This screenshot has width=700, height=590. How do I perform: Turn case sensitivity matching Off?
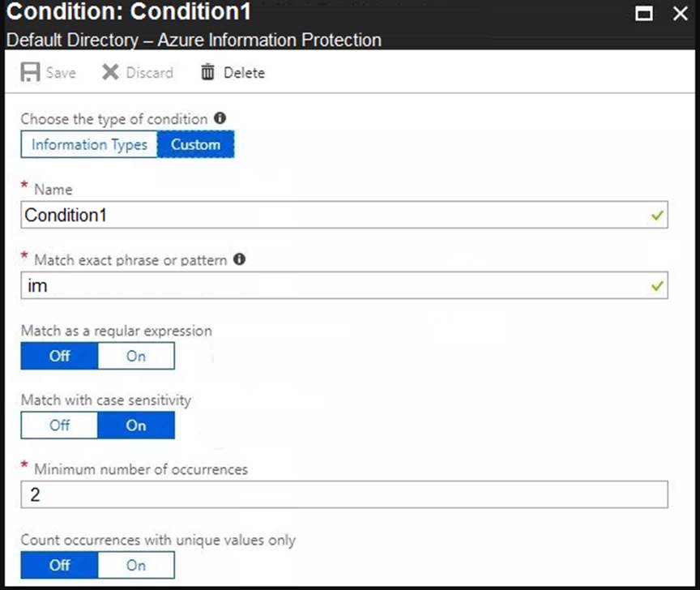click(x=60, y=425)
